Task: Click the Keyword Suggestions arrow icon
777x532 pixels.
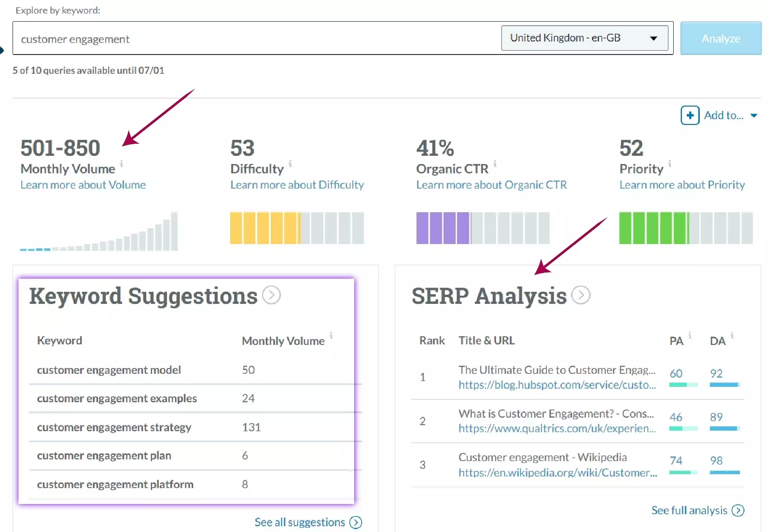Action: tap(271, 295)
